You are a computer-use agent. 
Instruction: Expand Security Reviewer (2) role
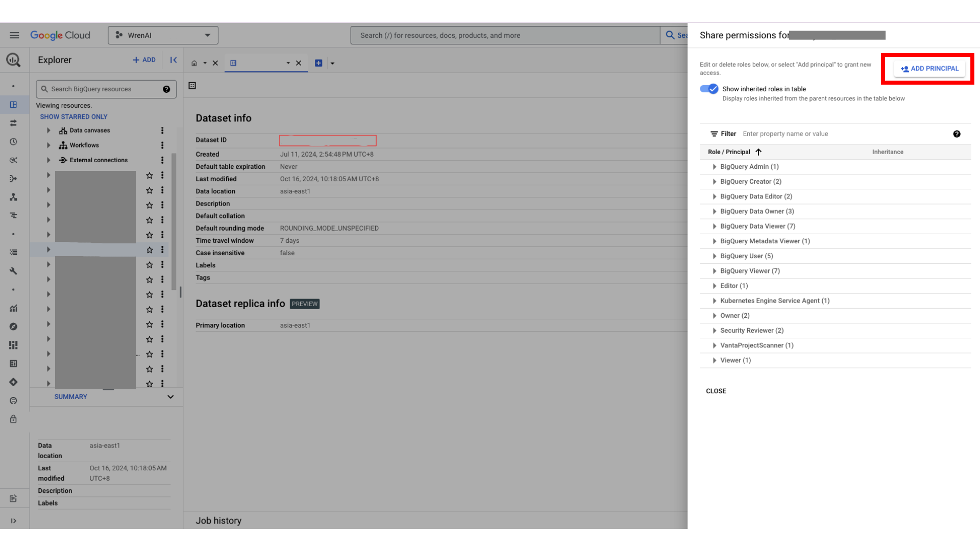coord(715,331)
